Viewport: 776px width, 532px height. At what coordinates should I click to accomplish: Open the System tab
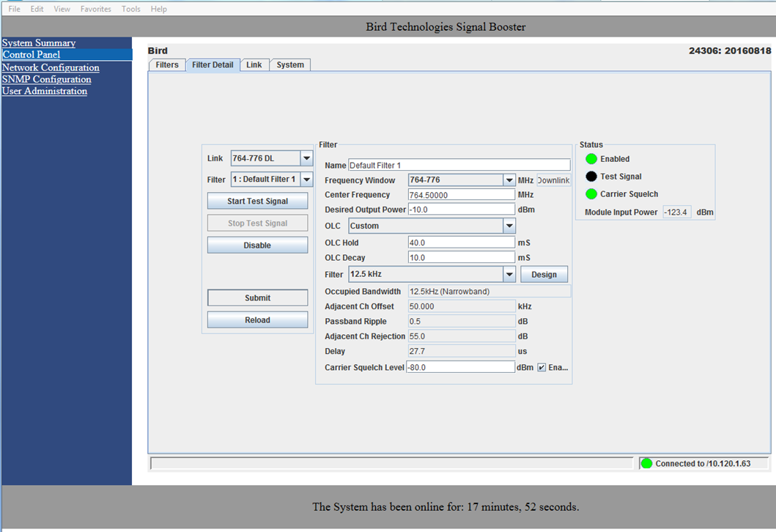point(290,64)
